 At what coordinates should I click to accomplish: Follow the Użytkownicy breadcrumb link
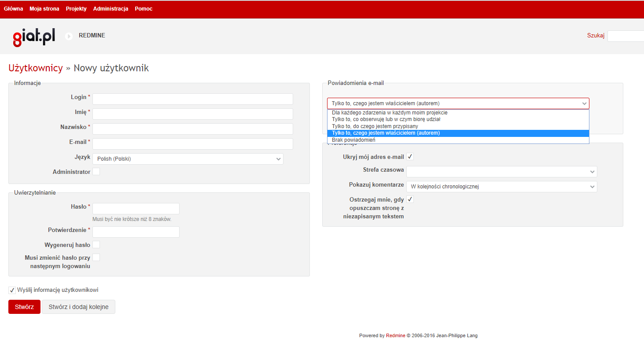click(36, 68)
